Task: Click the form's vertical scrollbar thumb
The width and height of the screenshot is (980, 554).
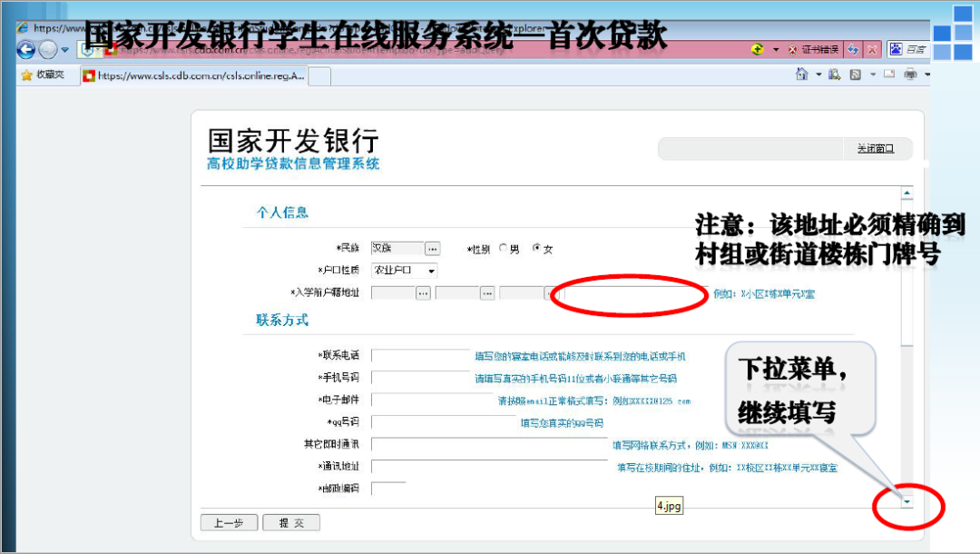Action: pyautogui.click(x=906, y=272)
